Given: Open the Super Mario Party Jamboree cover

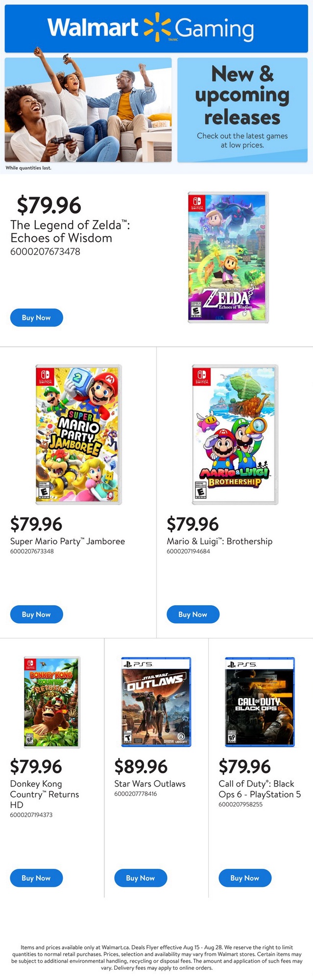Looking at the screenshot, I should tap(78, 435).
